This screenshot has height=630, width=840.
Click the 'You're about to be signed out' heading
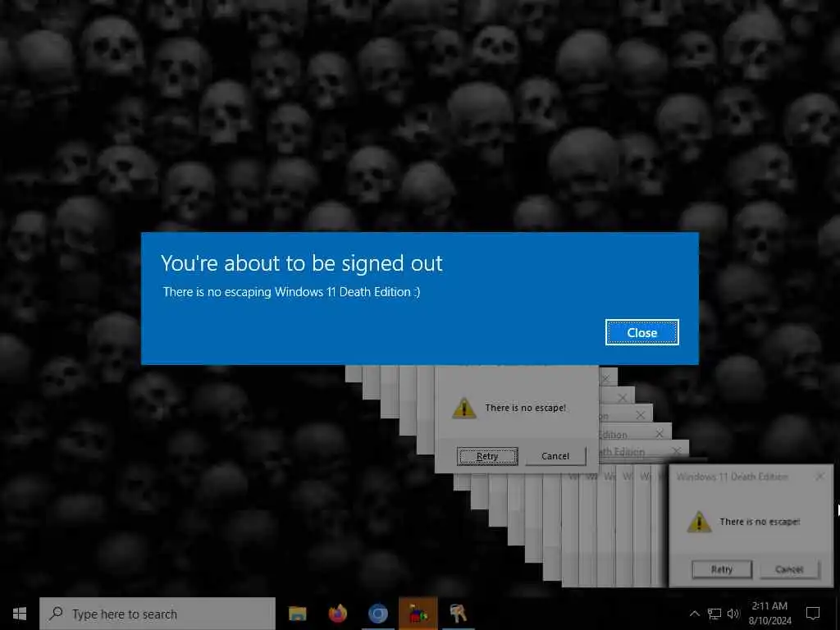[302, 263]
